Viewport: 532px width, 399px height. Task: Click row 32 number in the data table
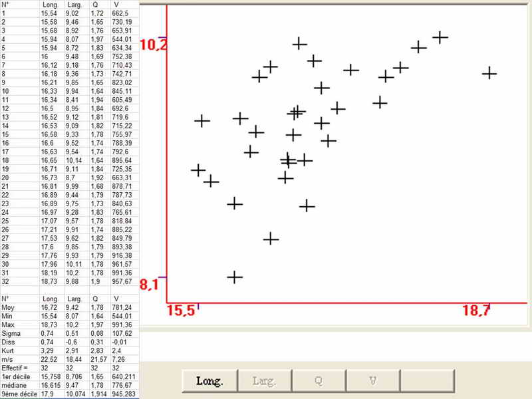6,281
